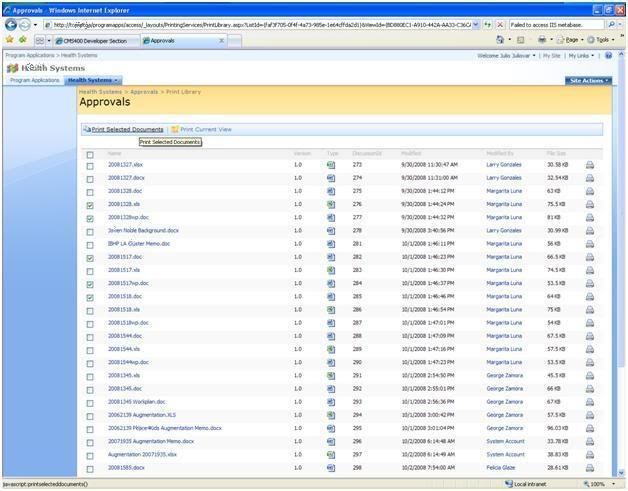Screen dimensions: 628x491
Task: Click the Local intranet status zone
Action: 525,484
